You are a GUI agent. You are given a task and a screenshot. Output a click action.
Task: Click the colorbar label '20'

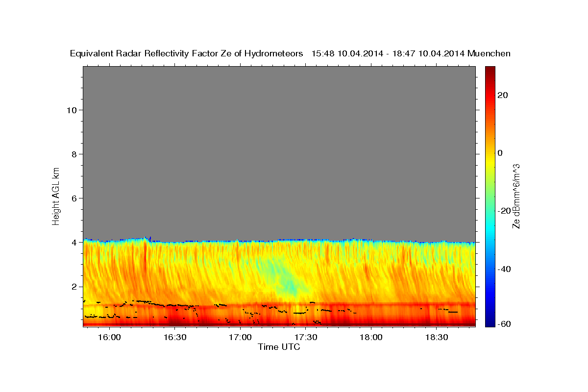pyautogui.click(x=502, y=95)
